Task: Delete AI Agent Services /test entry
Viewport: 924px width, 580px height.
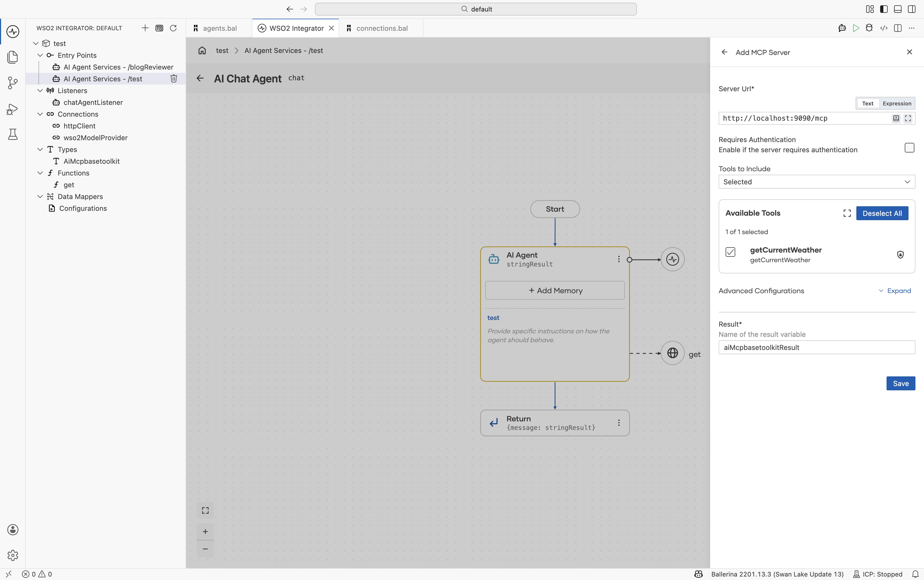Action: coord(174,79)
